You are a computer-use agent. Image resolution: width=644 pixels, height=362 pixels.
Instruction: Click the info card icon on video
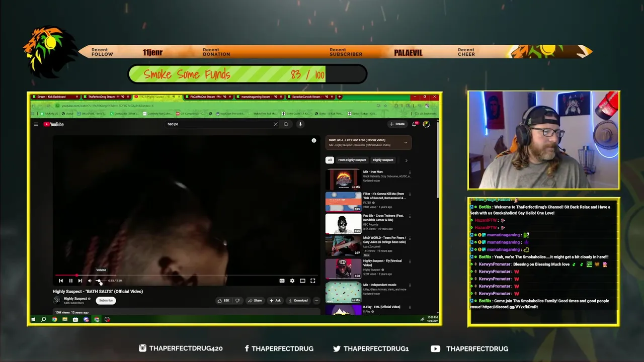[x=314, y=141]
